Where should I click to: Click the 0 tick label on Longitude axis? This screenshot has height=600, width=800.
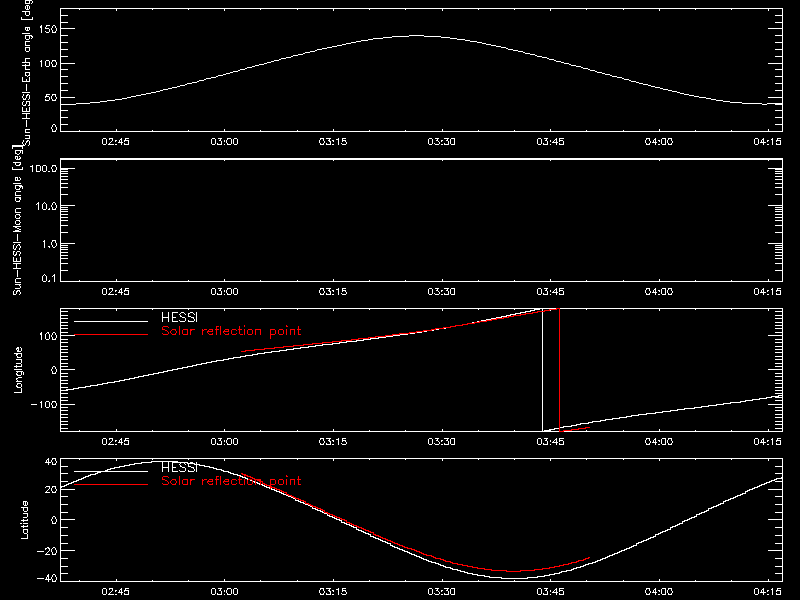click(x=54, y=370)
